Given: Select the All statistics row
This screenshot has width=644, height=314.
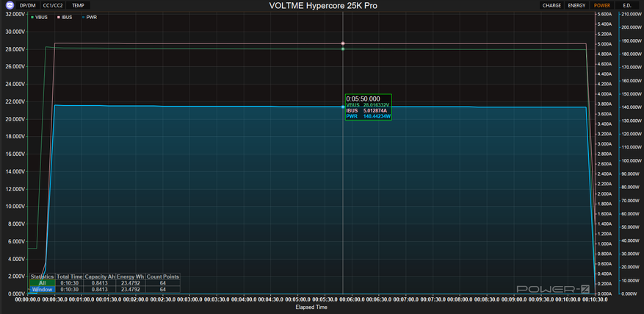Looking at the screenshot, I should coord(105,282).
